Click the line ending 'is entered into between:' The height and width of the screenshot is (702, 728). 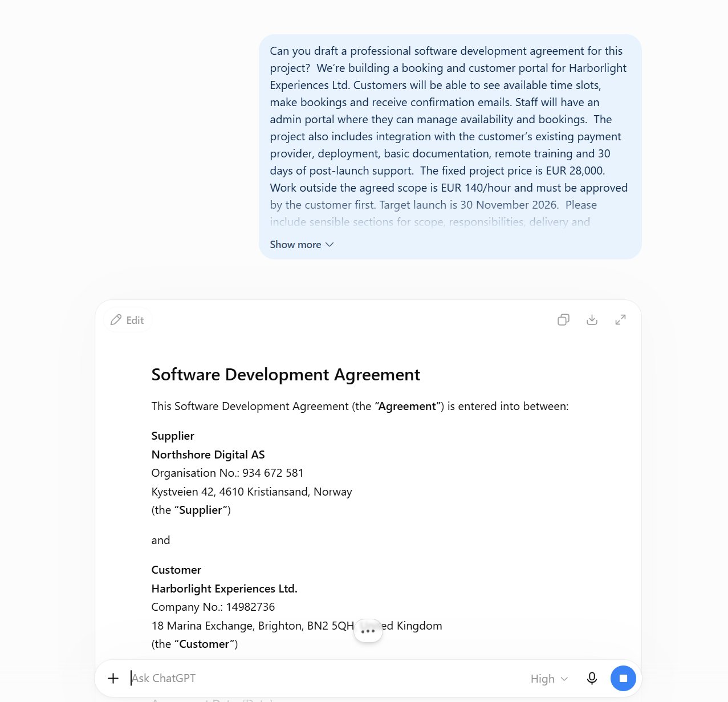[360, 406]
